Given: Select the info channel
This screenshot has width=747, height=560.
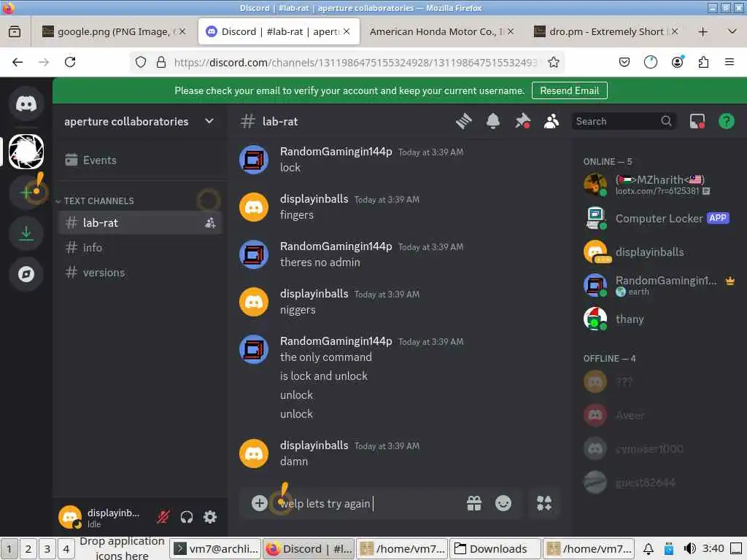Looking at the screenshot, I should pos(140,248).
